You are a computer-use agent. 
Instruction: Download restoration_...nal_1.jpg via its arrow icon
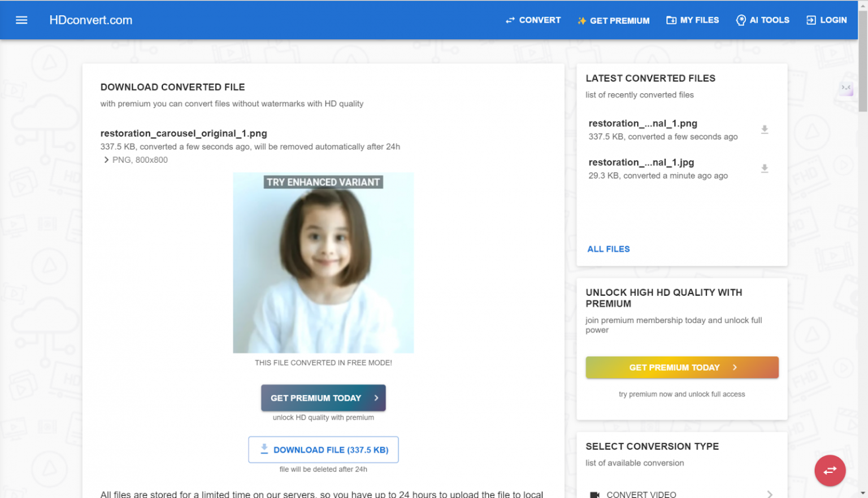click(764, 168)
